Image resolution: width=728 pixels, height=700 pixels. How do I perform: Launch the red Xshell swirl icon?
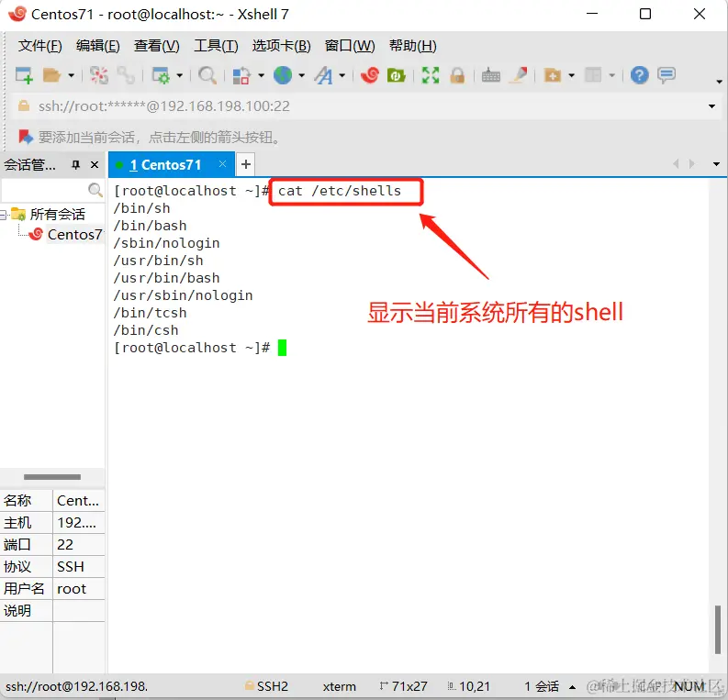point(370,75)
